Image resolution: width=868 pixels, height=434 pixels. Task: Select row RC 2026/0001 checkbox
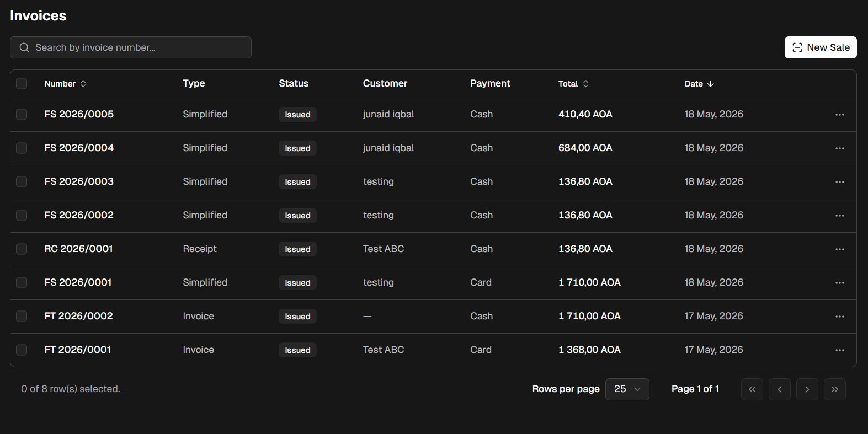pos(22,249)
